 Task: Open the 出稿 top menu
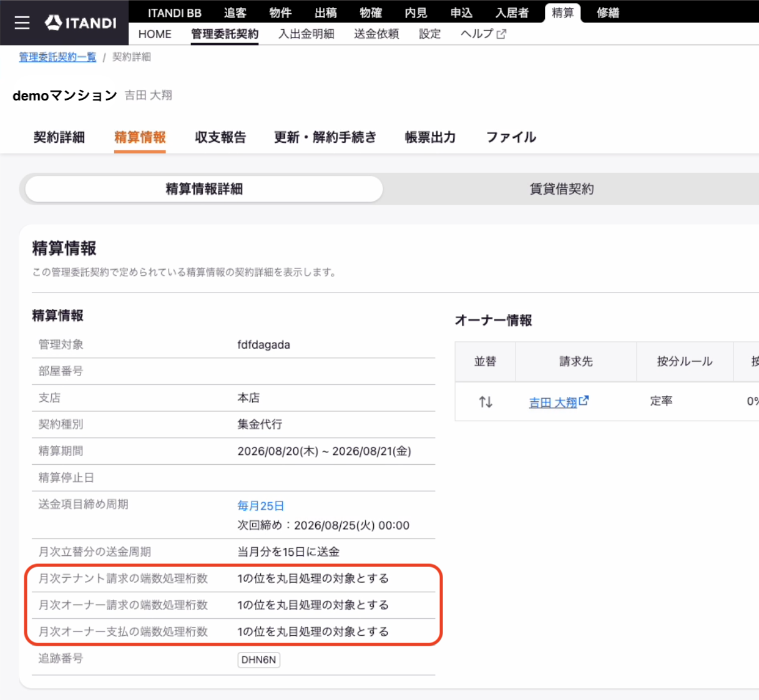tap(326, 12)
